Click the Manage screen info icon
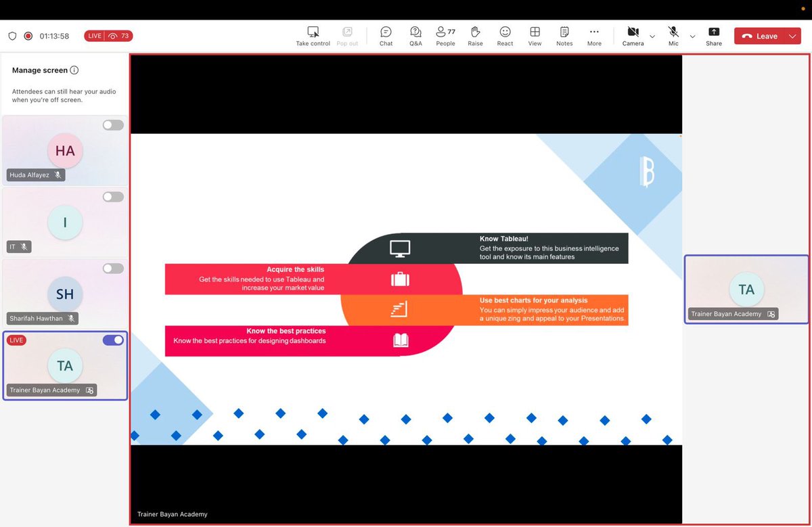The image size is (812, 527). click(x=74, y=70)
